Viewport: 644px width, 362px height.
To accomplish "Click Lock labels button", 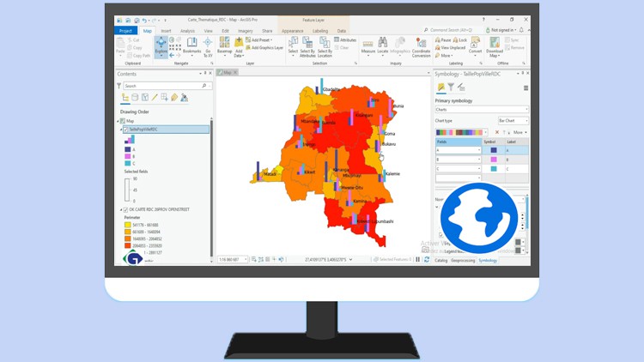I will (x=460, y=39).
